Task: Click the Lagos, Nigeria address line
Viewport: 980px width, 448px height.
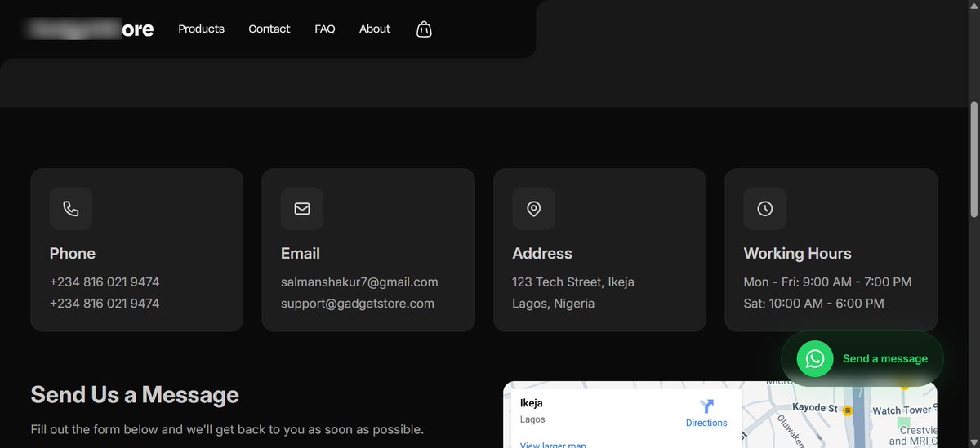Action: pos(554,304)
